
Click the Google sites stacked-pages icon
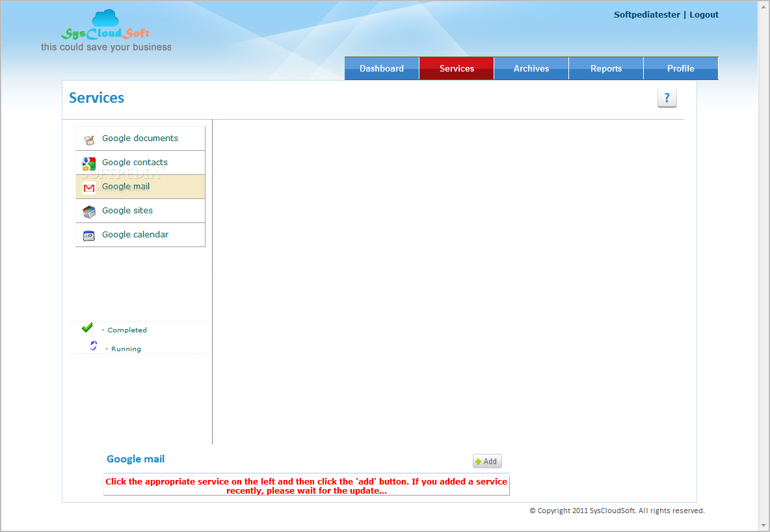pyautogui.click(x=89, y=212)
